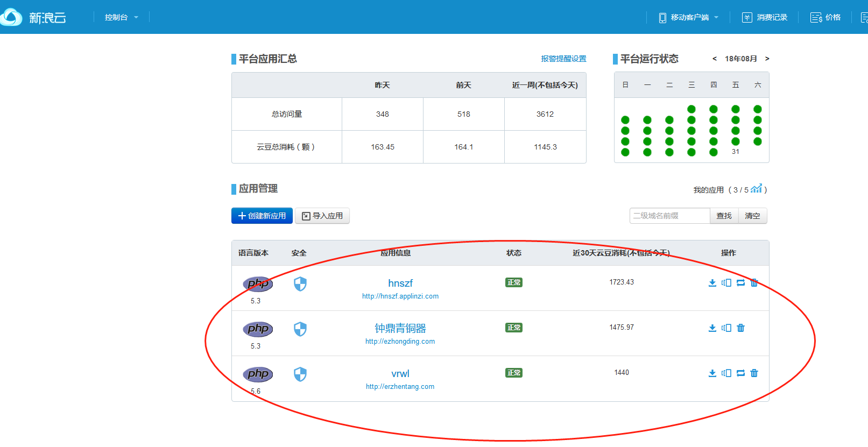Image resolution: width=868 pixels, height=447 pixels.
Task: Click yesterday's visit count 348
Action: coord(383,114)
